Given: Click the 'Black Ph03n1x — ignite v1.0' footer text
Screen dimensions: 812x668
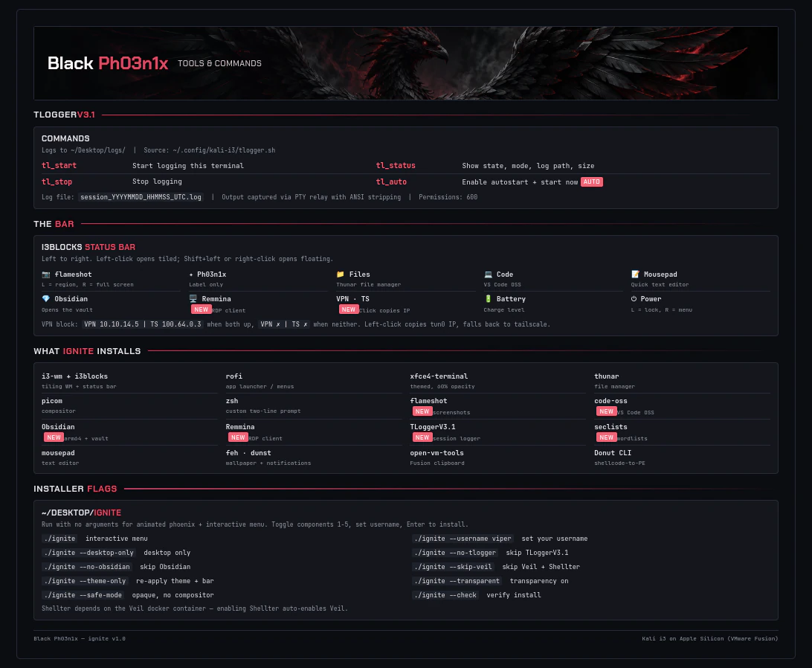Looking at the screenshot, I should click(80, 638).
